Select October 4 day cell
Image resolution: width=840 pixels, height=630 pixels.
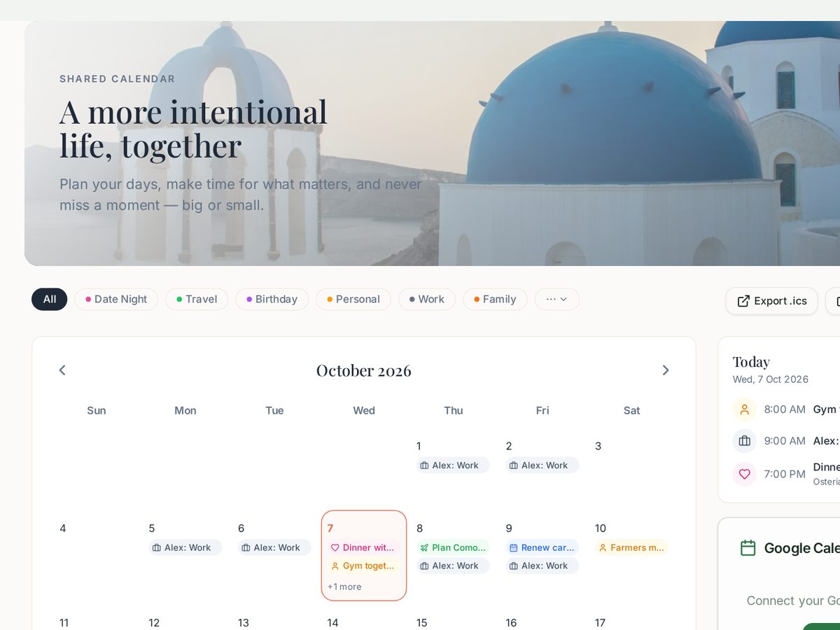coord(96,556)
